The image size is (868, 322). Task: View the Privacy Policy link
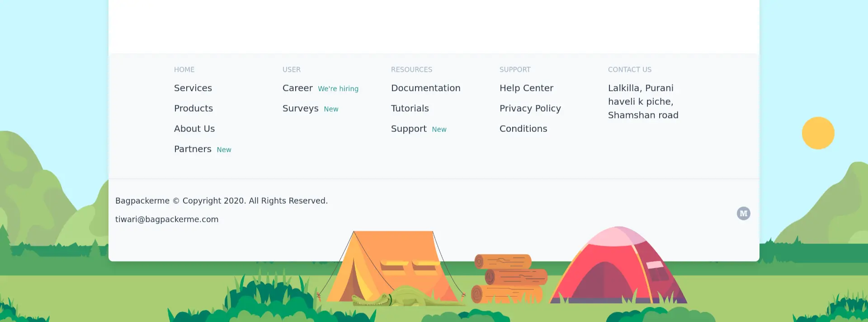tap(530, 108)
